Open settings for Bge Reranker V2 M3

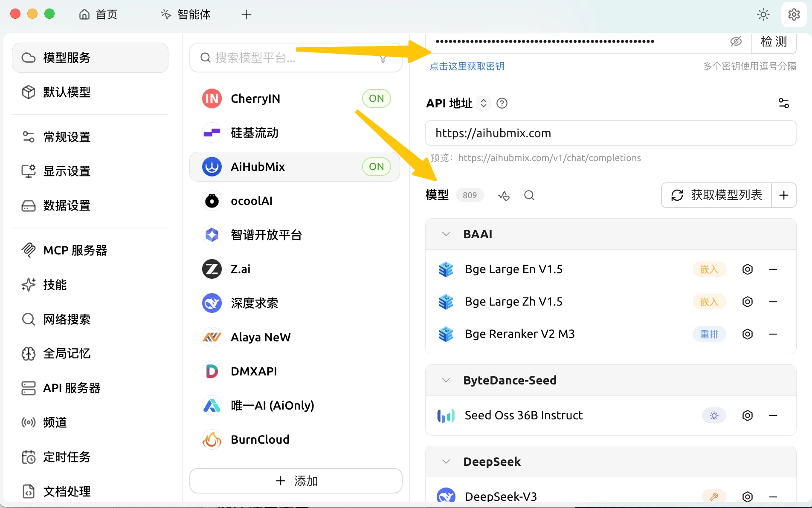pyautogui.click(x=747, y=334)
